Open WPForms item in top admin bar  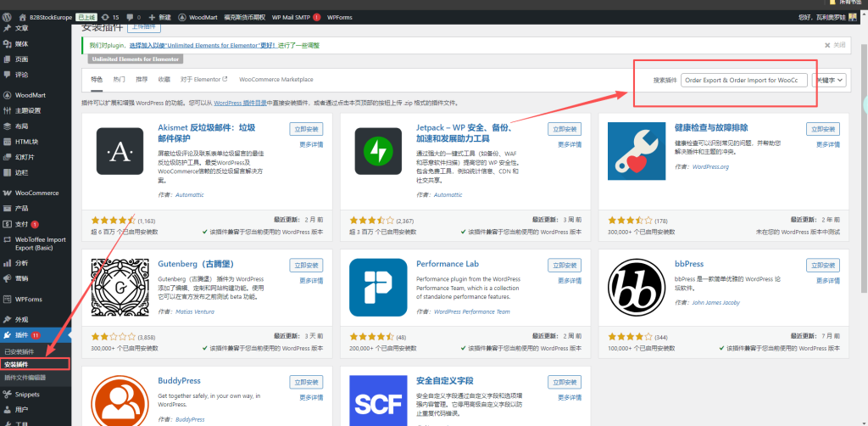click(339, 17)
